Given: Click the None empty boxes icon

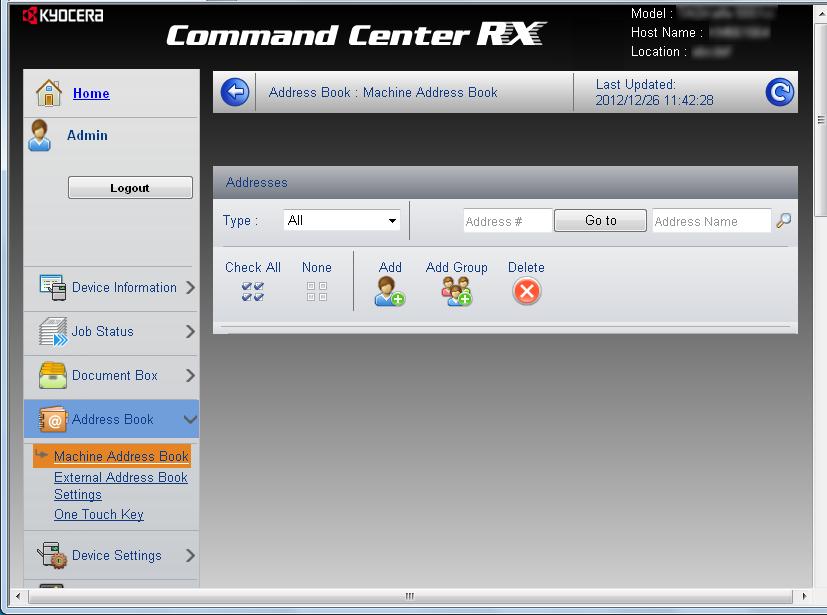Looking at the screenshot, I should click(316, 292).
